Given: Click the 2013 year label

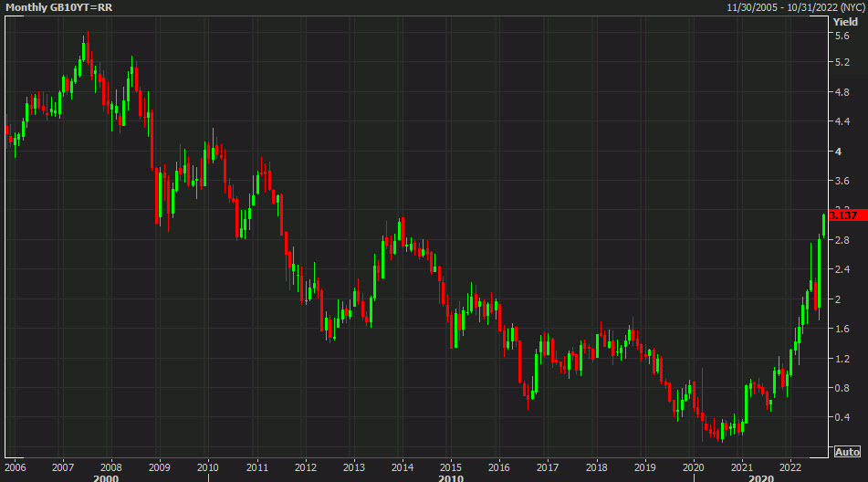Looking at the screenshot, I should click(x=354, y=467).
